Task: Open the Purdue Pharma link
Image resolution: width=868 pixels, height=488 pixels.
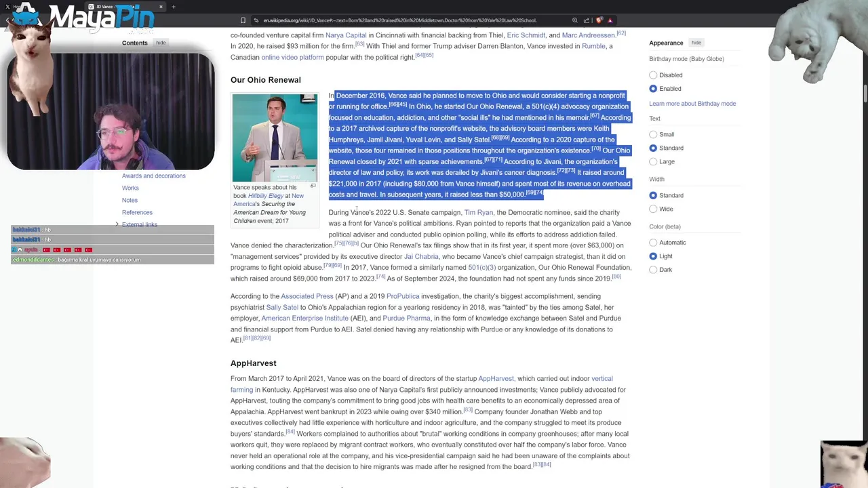Action: coord(406,318)
